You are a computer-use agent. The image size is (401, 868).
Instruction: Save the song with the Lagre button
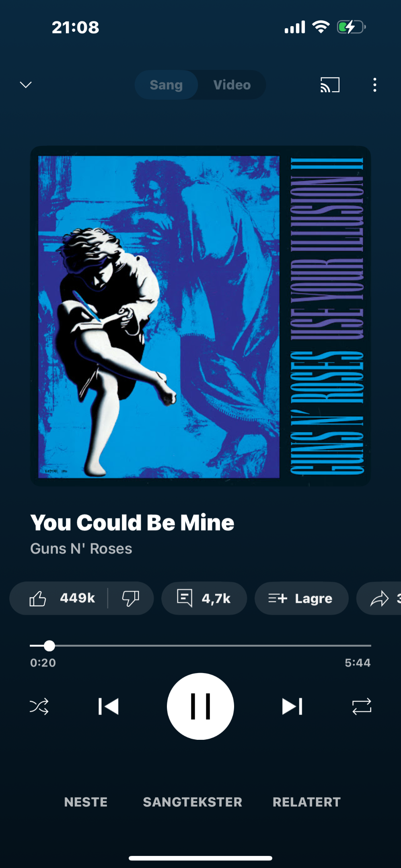(301, 598)
